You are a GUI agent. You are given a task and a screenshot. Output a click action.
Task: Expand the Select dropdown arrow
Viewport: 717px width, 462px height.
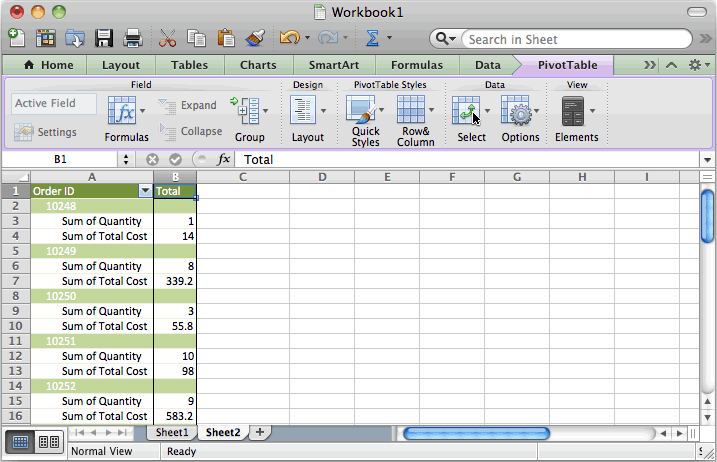click(x=487, y=111)
